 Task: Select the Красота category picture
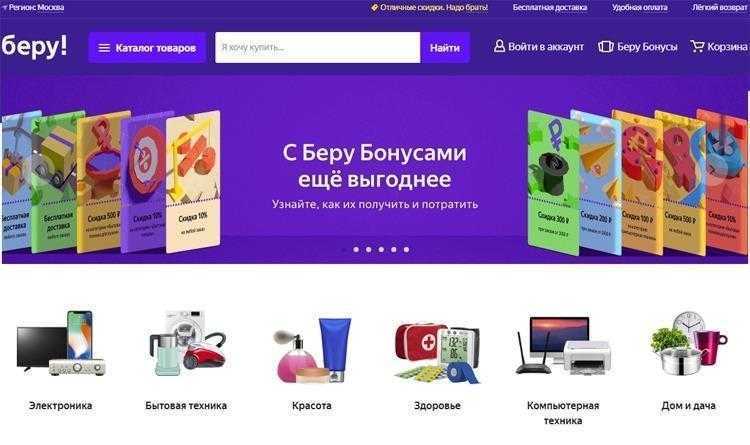point(312,349)
